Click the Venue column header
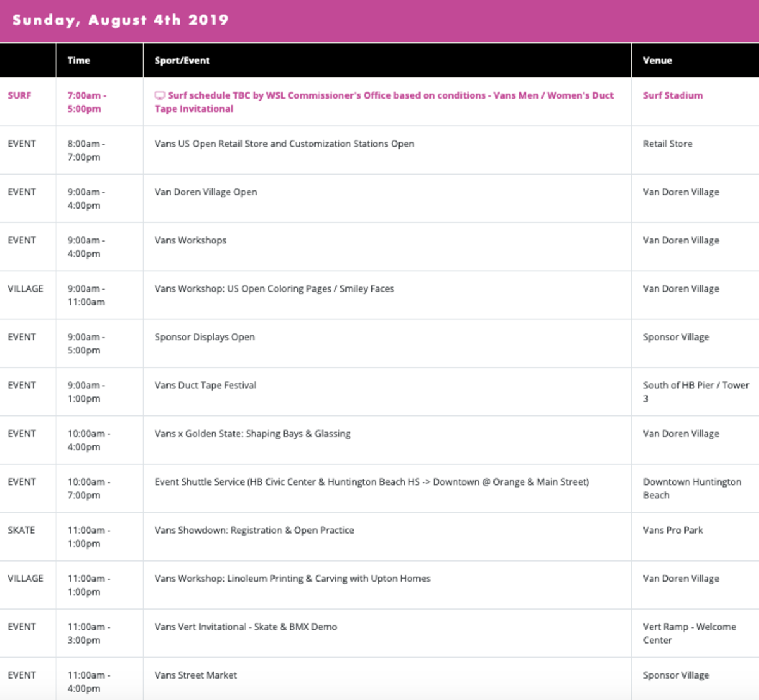The width and height of the screenshot is (759, 700). pyautogui.click(x=658, y=61)
